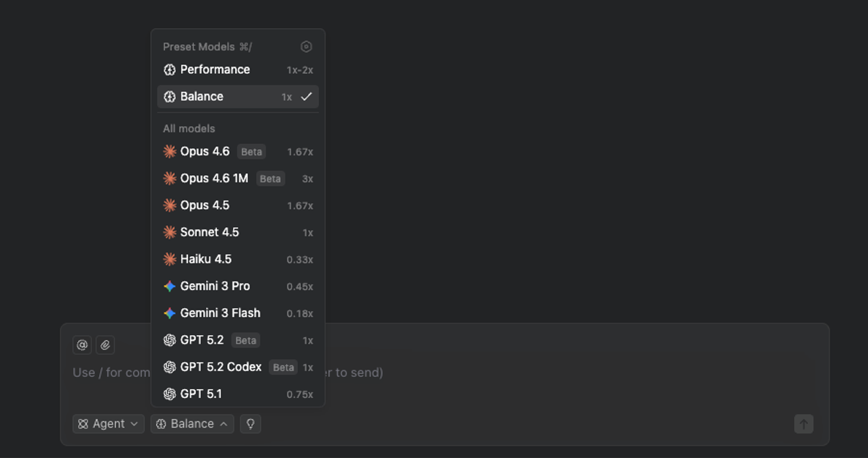Select the Balance preset with checkmark
Screen dimensions: 868x458
click(238, 97)
